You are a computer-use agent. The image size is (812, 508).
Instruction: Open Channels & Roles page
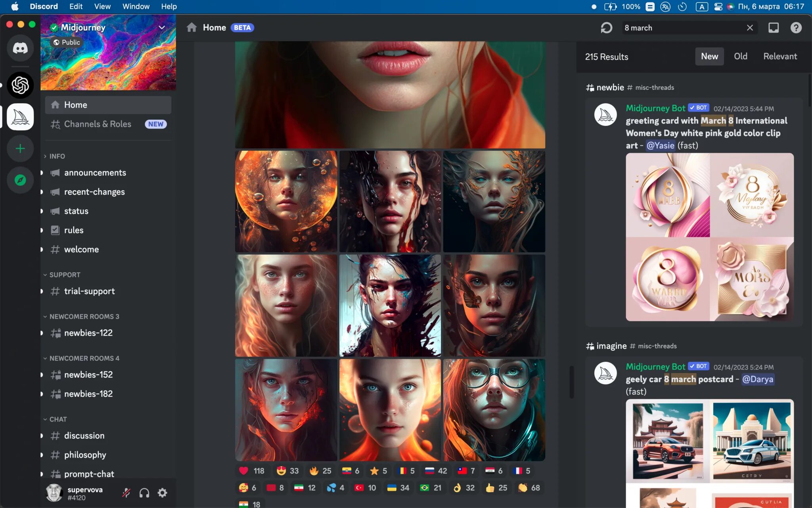coord(98,124)
